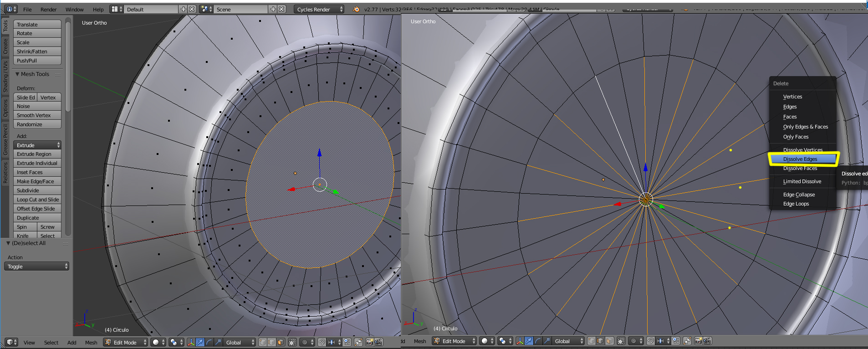Click the Scene name field
Image resolution: width=868 pixels, height=349 pixels.
[x=241, y=9]
